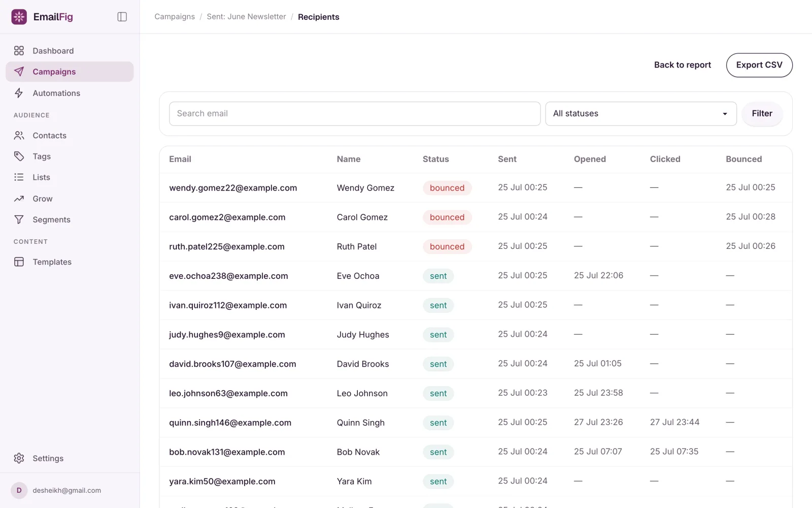This screenshot has width=812, height=508.
Task: Click the Contacts people icon
Action: (x=19, y=136)
